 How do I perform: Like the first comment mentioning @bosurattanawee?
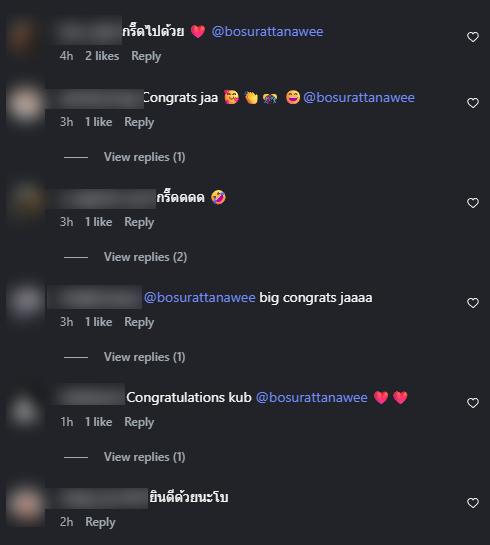coord(473,37)
